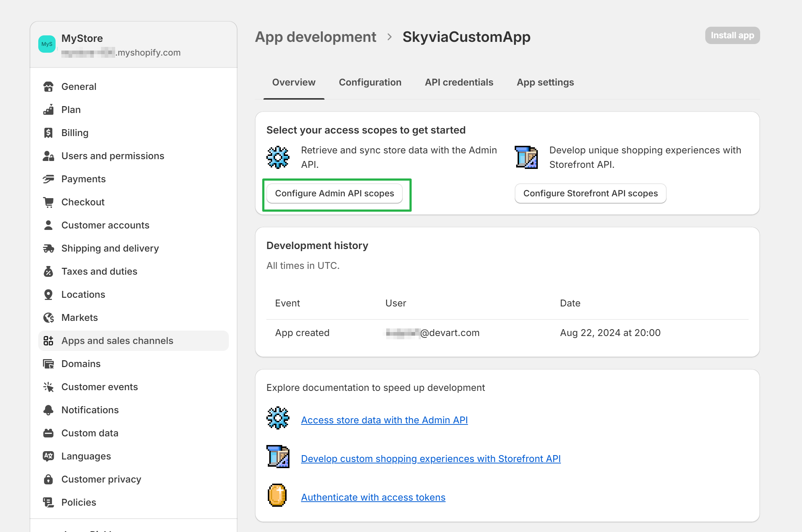The width and height of the screenshot is (802, 532).
Task: Click the Admin API gear icon in access scopes
Action: point(278,157)
